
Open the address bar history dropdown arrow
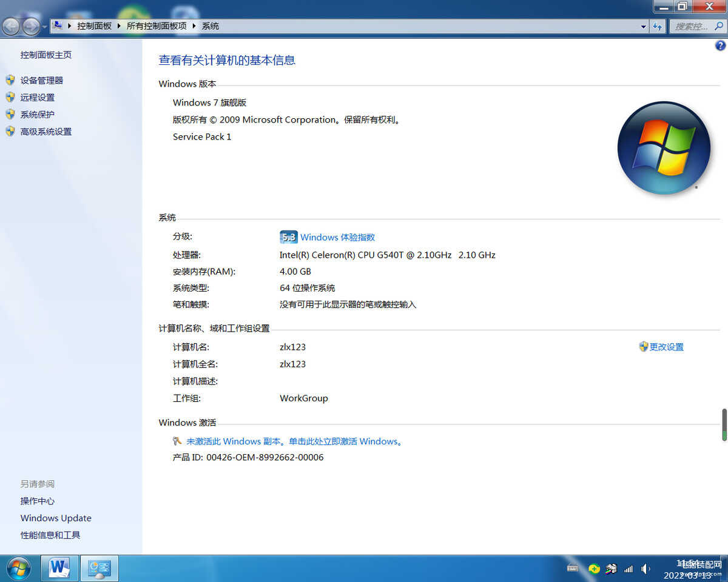[x=644, y=27]
